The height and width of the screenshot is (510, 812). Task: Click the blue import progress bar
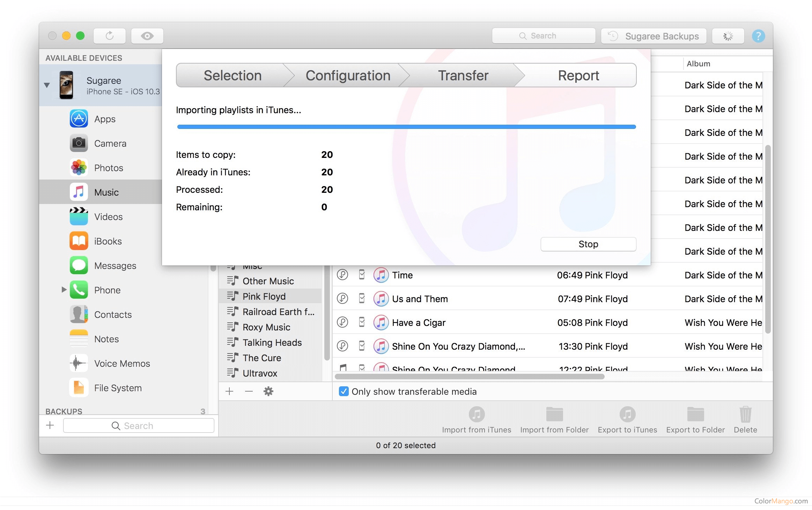pyautogui.click(x=406, y=127)
